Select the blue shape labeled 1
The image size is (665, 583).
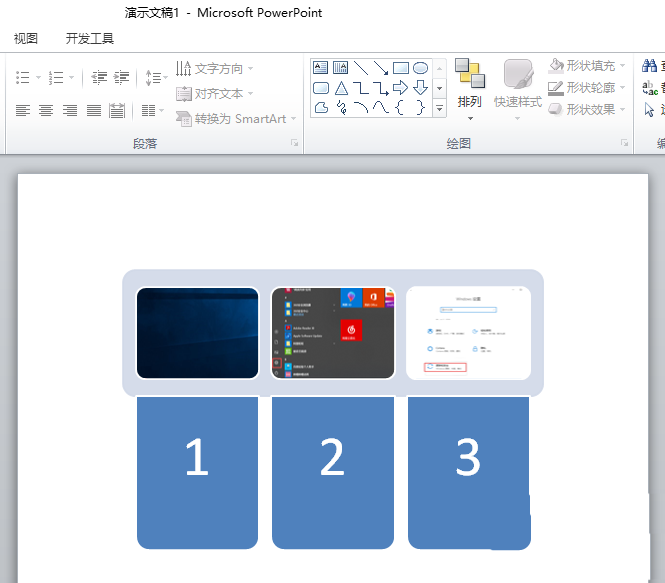pyautogui.click(x=197, y=473)
